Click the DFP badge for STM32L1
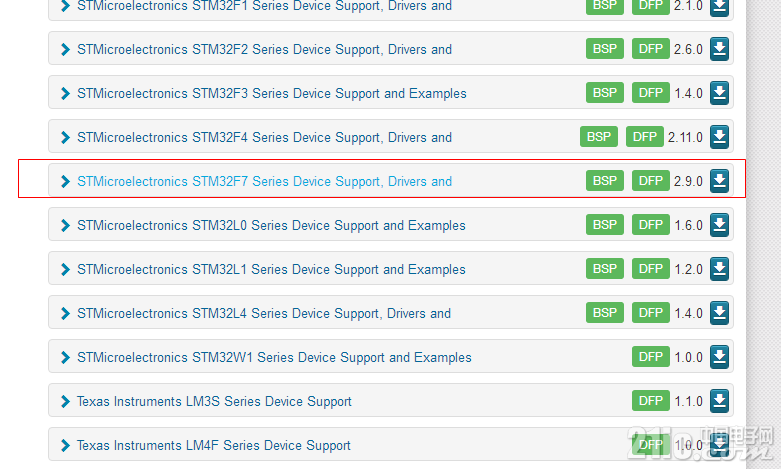Screen dimensions: 781x469 (651, 269)
